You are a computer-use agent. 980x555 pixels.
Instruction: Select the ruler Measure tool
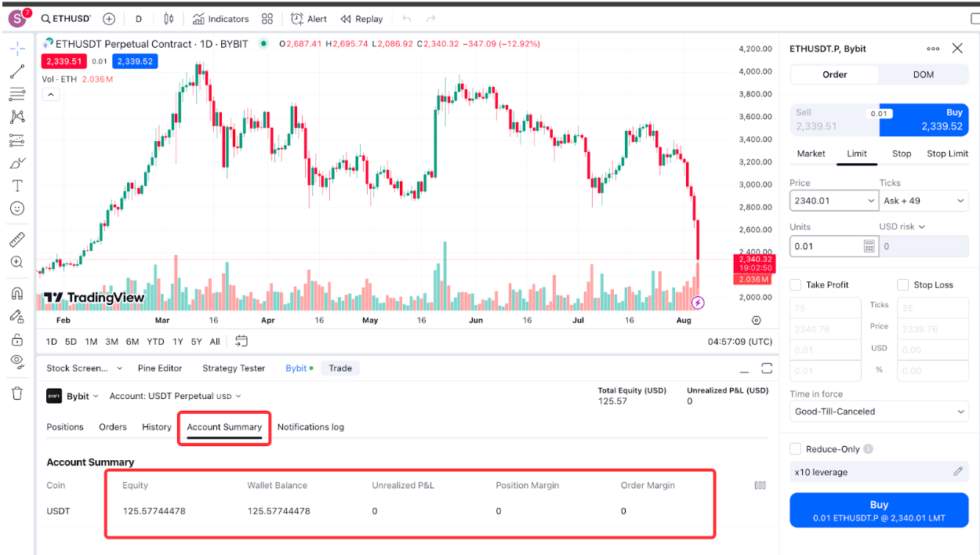[16, 239]
